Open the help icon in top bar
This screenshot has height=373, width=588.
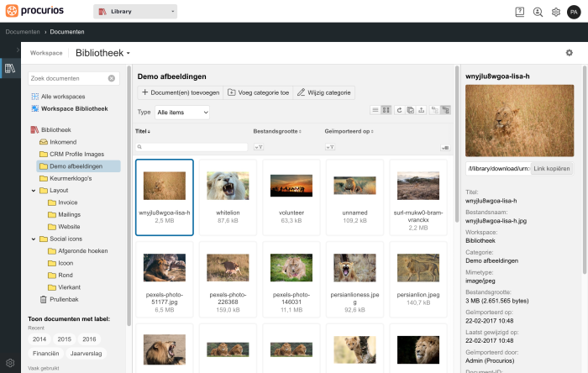[520, 12]
